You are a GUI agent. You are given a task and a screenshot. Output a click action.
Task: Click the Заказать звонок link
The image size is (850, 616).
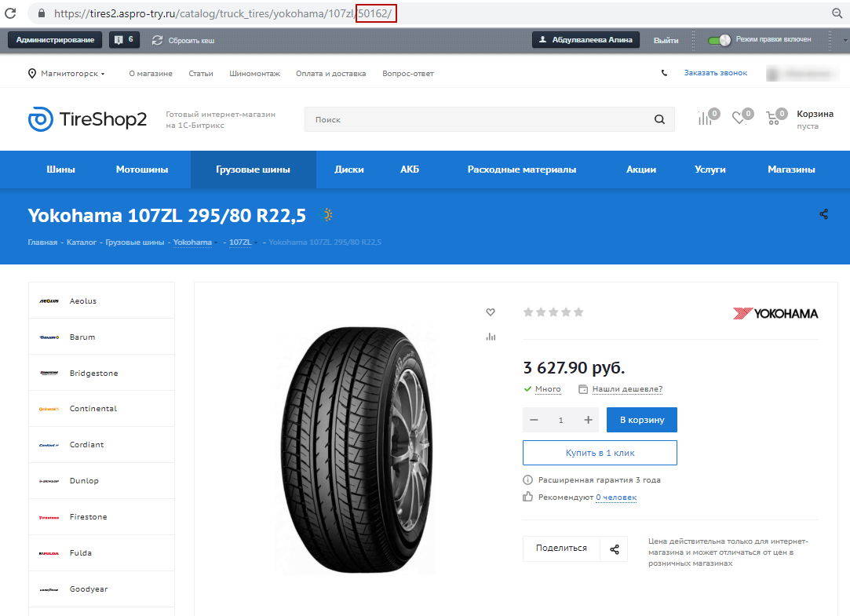pos(716,73)
